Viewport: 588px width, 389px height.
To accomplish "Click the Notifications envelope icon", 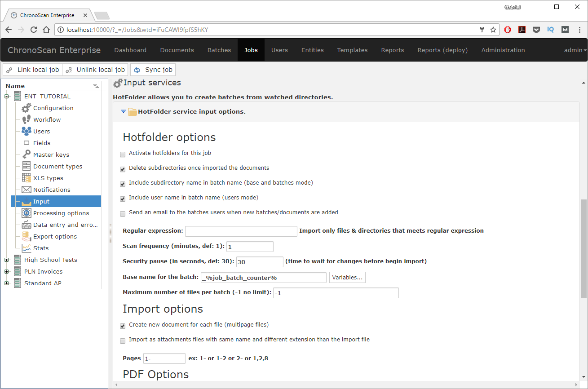I will [27, 190].
